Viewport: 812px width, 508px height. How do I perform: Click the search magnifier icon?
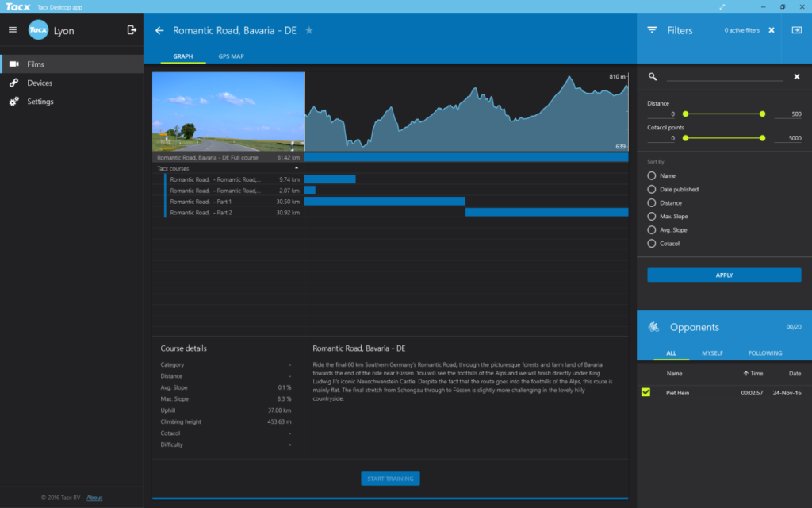tap(653, 77)
